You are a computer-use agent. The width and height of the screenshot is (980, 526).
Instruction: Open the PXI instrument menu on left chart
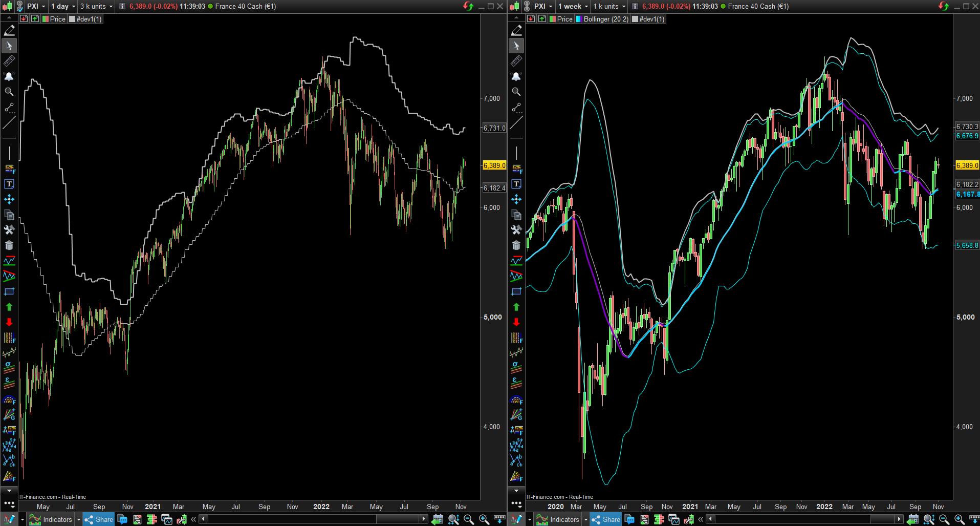point(36,6)
